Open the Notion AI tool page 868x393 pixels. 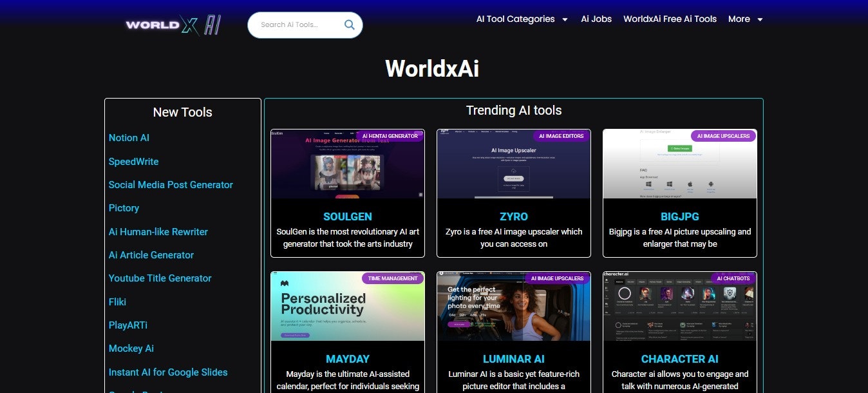click(129, 137)
